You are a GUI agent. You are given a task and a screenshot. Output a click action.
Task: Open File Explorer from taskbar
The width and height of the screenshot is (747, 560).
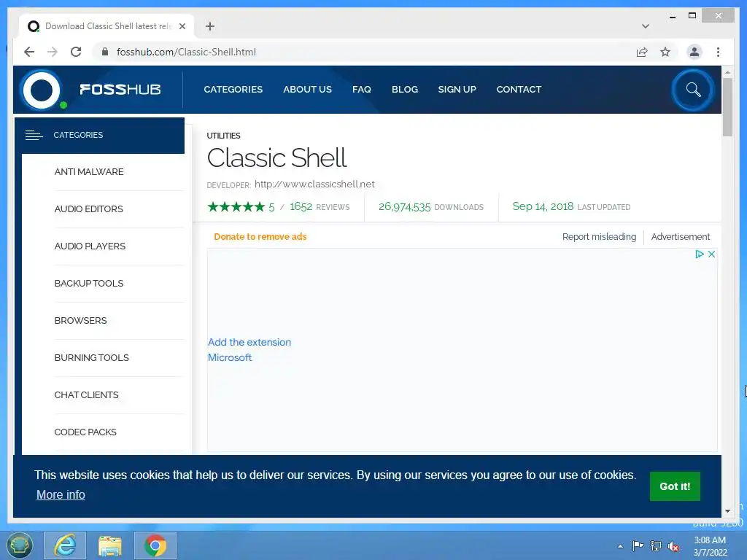(x=110, y=545)
